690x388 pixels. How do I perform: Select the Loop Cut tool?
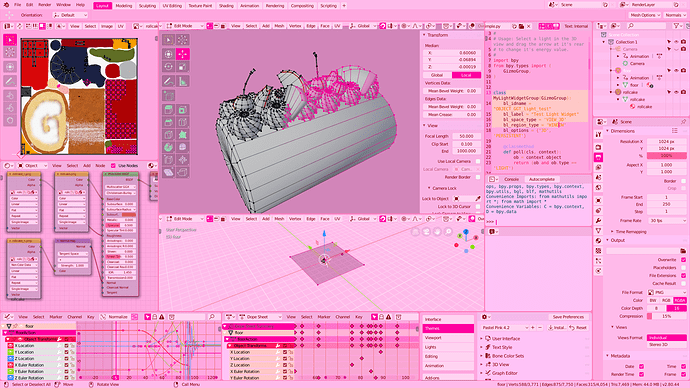(x=182, y=122)
